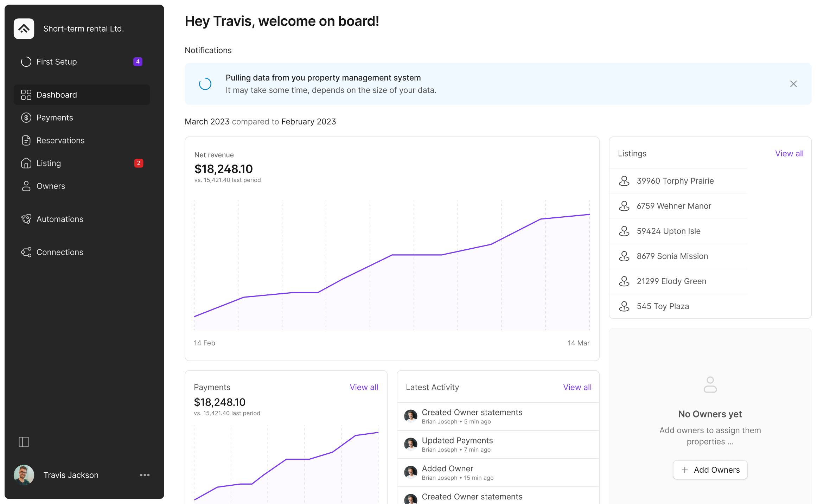This screenshot has width=830, height=504.
Task: Dismiss the pulling data notification
Action: (793, 84)
